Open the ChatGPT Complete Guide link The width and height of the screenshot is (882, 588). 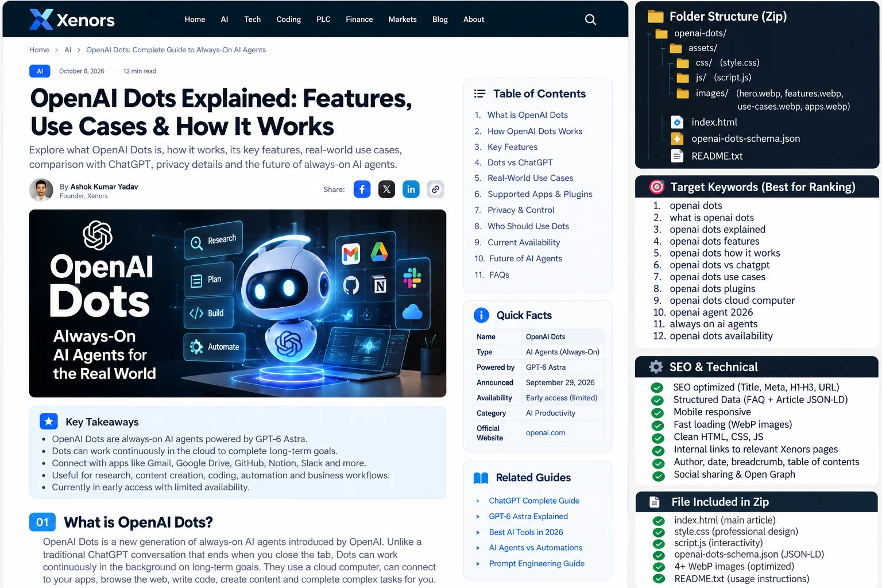[534, 501]
